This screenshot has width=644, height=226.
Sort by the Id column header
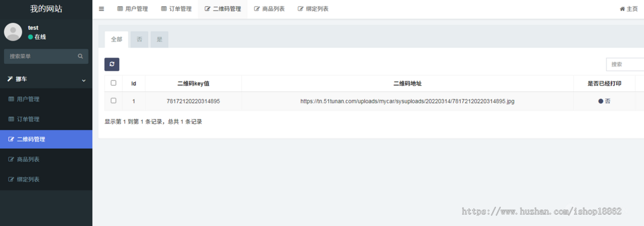(x=134, y=84)
